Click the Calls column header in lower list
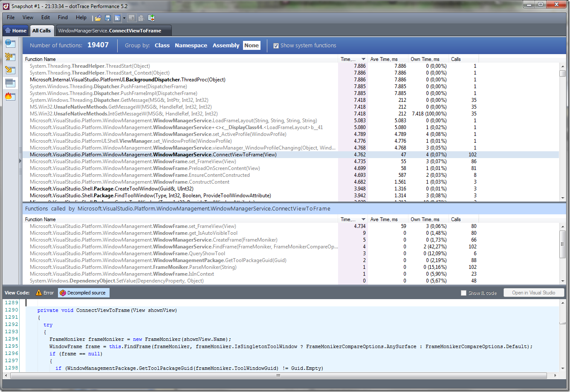This screenshot has height=392, width=570. (464, 219)
